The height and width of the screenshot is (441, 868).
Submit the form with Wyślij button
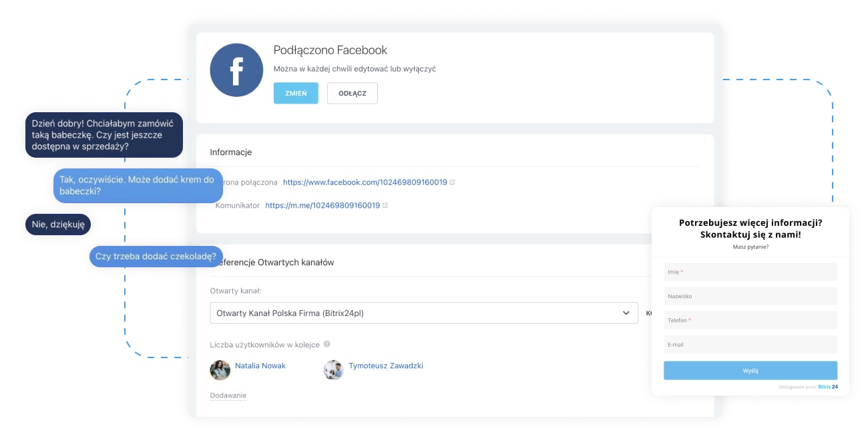click(x=750, y=370)
